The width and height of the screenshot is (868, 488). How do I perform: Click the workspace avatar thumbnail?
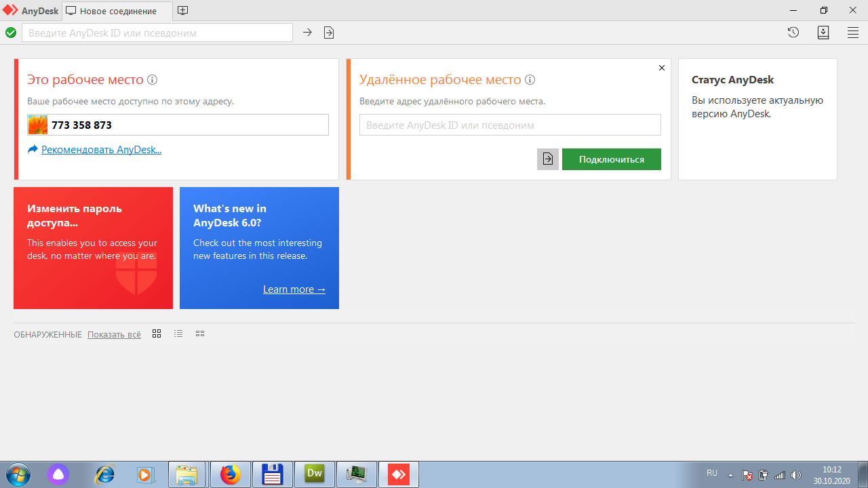[38, 125]
